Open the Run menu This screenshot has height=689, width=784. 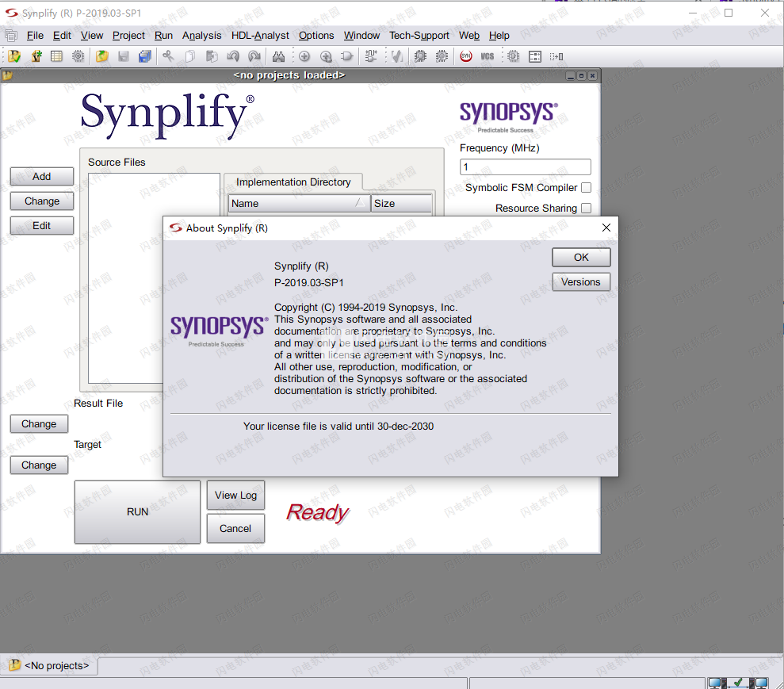coord(163,36)
